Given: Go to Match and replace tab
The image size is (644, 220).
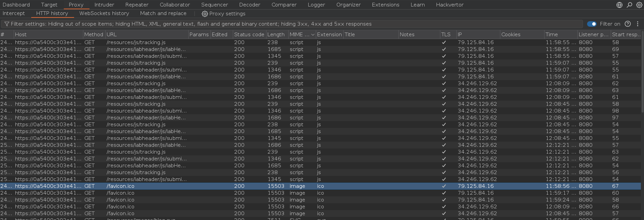Looking at the screenshot, I should point(163,13).
